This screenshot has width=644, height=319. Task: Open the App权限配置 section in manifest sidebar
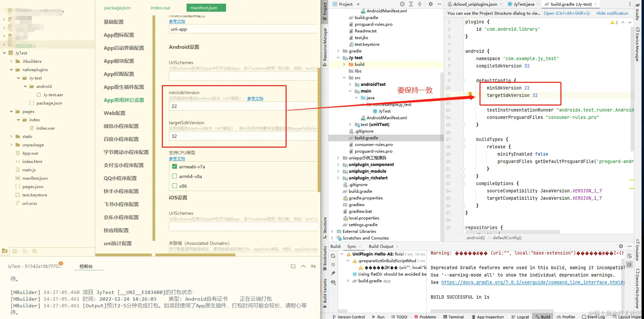(119, 74)
